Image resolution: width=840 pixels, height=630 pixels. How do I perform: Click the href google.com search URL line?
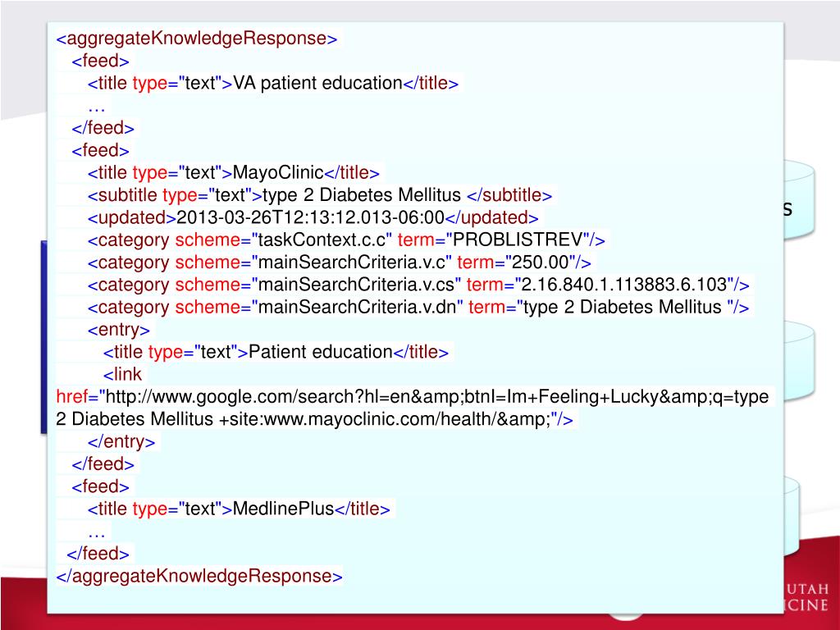(413, 397)
